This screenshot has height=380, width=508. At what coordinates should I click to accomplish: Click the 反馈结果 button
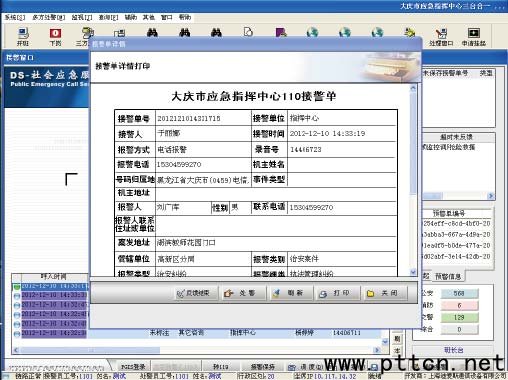click(197, 293)
